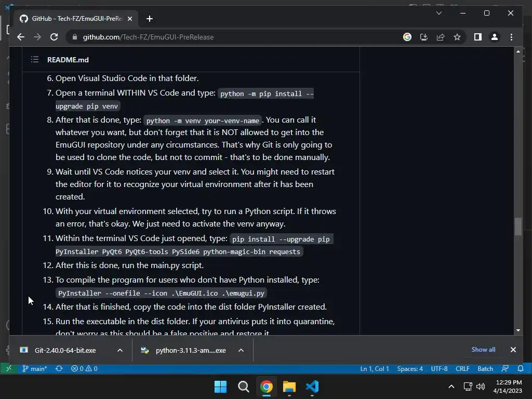The width and height of the screenshot is (532, 399).
Task: Open VS Code remote window indicator
Action: 8,368
